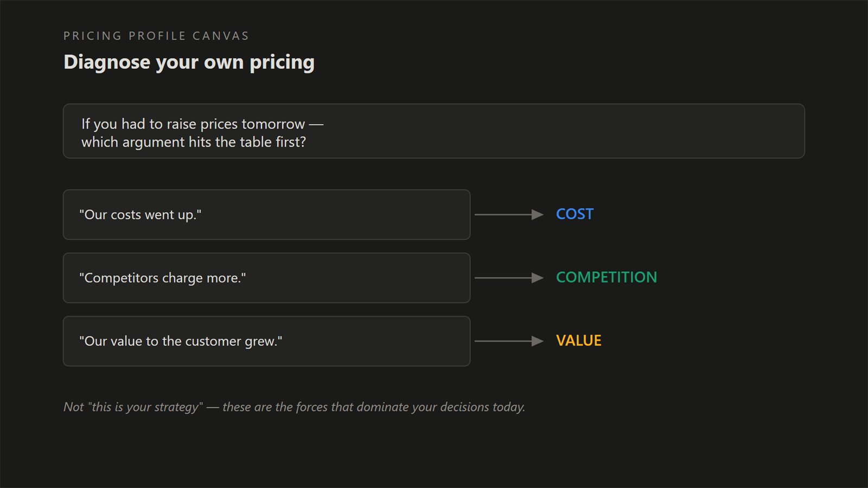Image resolution: width=868 pixels, height=488 pixels.
Task: Click the green COMPETITION label
Action: [x=607, y=277]
